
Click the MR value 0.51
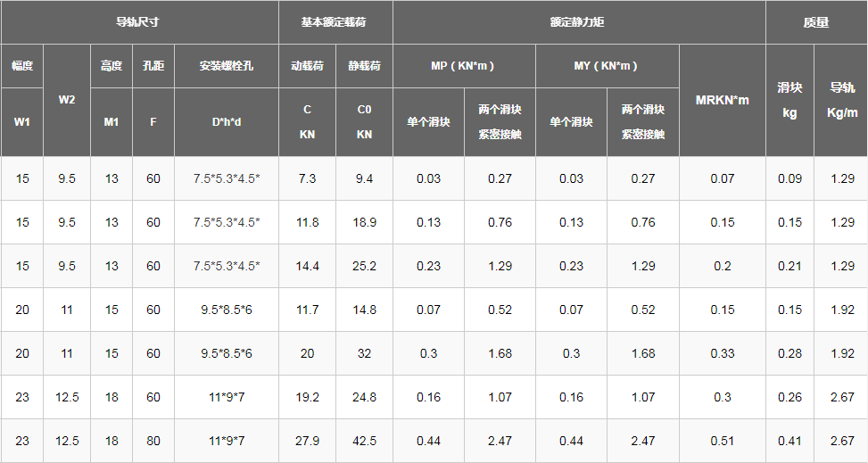[x=722, y=441]
